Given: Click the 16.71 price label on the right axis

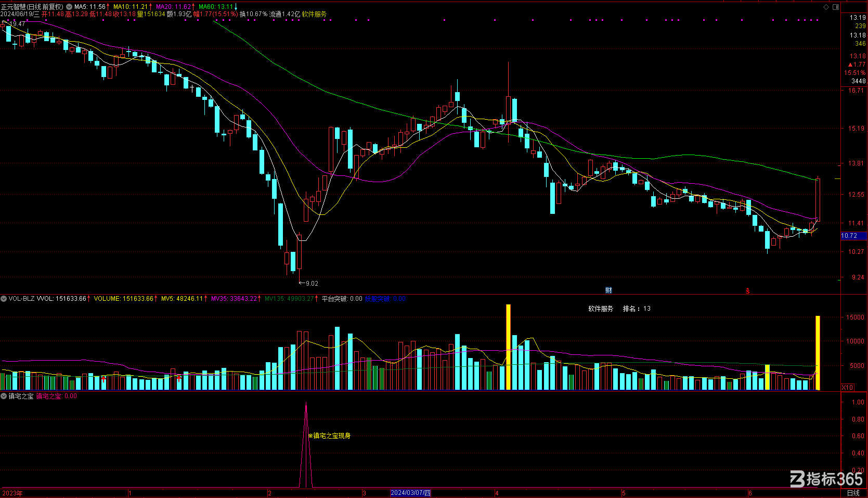Looking at the screenshot, I should (856, 90).
